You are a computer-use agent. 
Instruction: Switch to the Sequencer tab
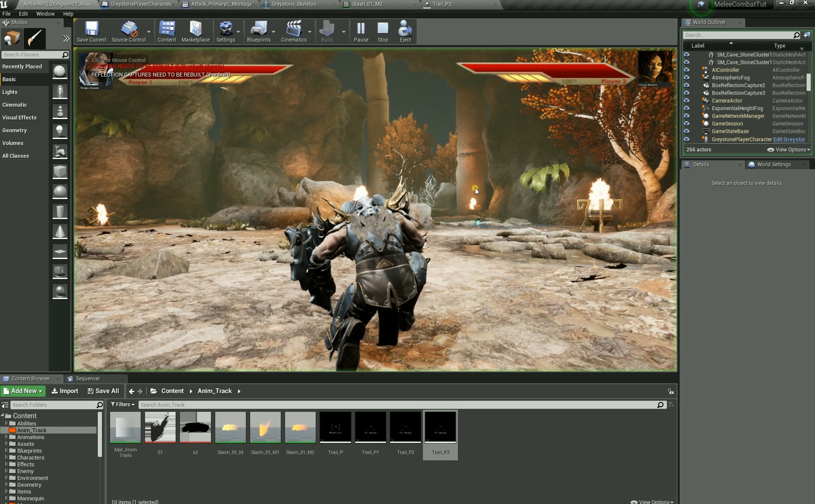(x=88, y=379)
